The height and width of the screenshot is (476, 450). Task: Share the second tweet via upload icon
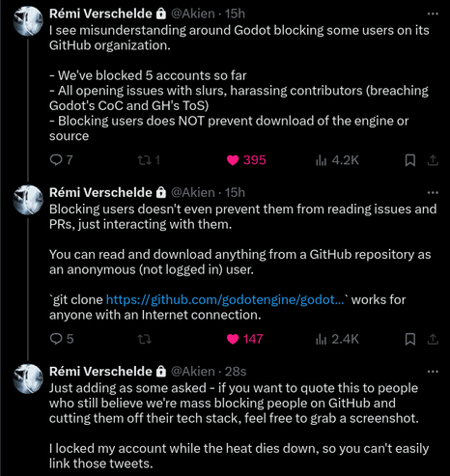point(433,339)
